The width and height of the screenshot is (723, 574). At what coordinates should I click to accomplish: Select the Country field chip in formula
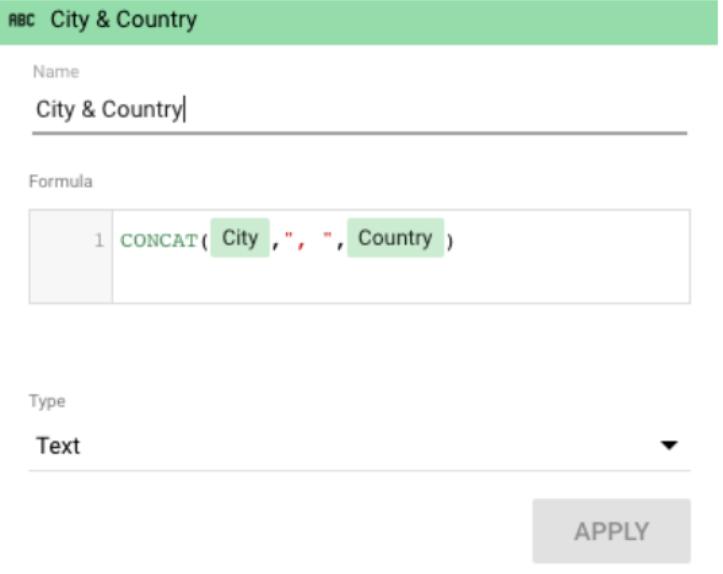(395, 239)
